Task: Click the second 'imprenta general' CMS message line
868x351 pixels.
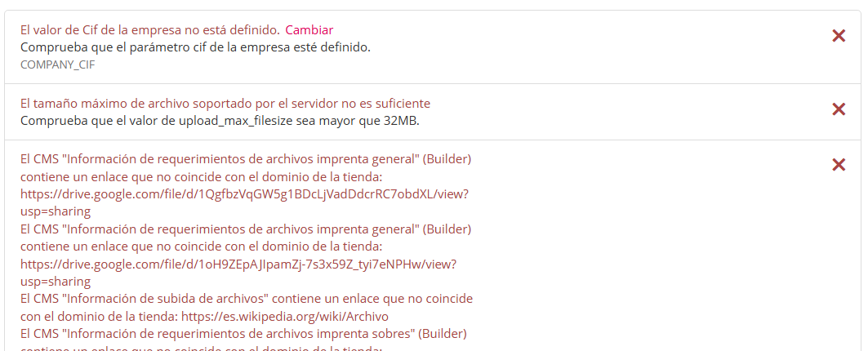Action: [246, 229]
